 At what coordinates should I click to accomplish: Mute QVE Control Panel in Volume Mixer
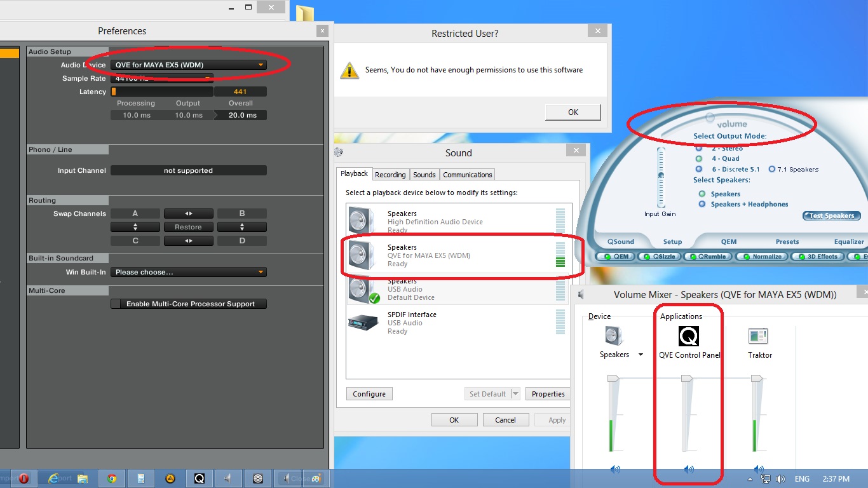coord(689,470)
